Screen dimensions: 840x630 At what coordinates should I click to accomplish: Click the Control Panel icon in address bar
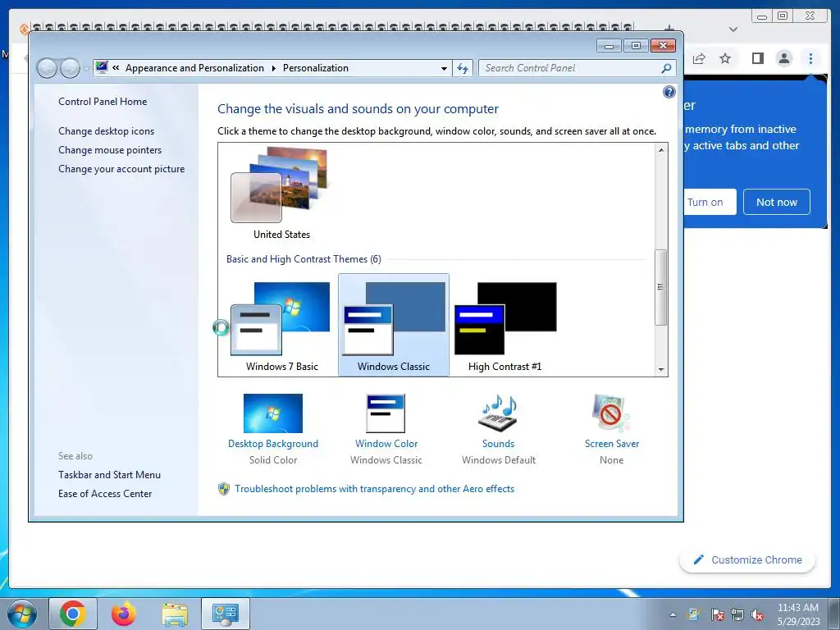tap(101, 67)
